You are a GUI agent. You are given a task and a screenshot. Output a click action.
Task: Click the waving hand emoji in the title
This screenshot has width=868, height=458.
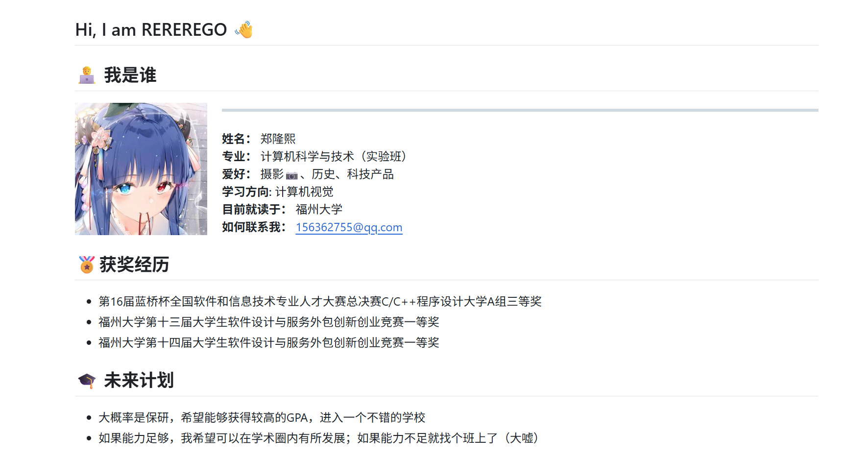(x=244, y=30)
